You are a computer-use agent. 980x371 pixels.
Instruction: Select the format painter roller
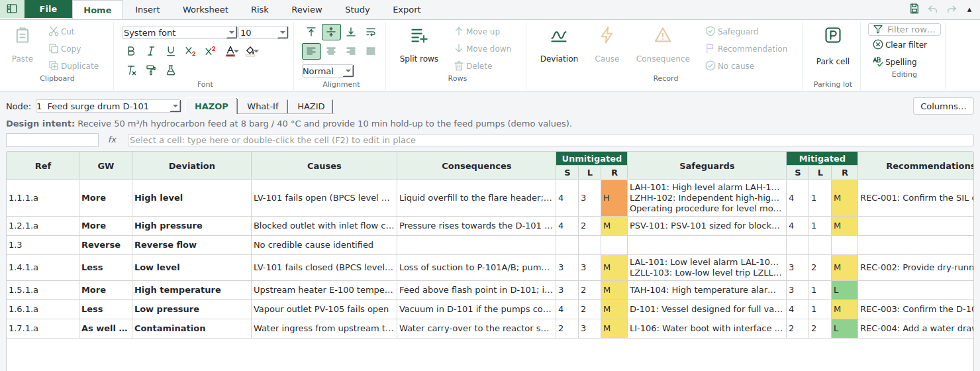click(151, 70)
